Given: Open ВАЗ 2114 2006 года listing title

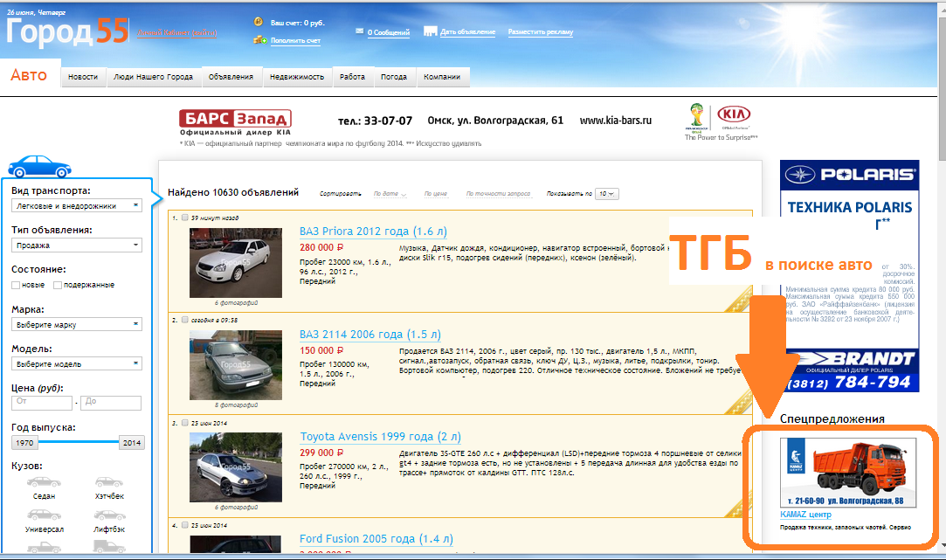Looking at the screenshot, I should 369,335.
